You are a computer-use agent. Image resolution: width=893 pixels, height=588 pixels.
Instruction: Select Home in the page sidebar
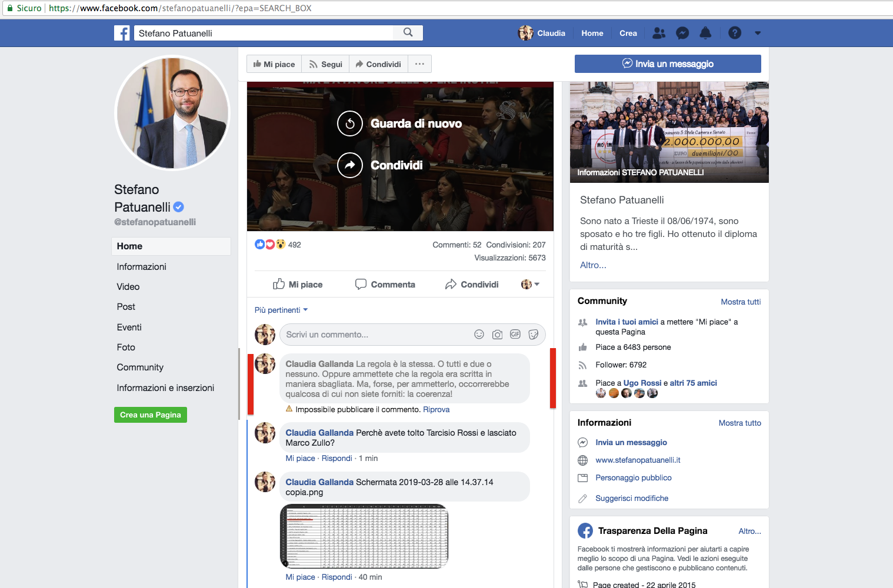171,246
